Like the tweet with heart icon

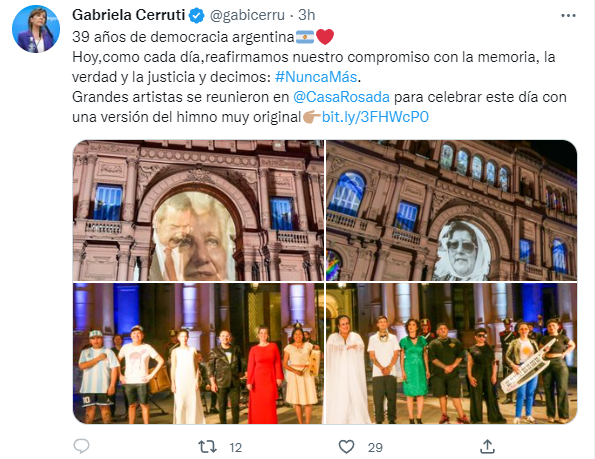click(346, 447)
